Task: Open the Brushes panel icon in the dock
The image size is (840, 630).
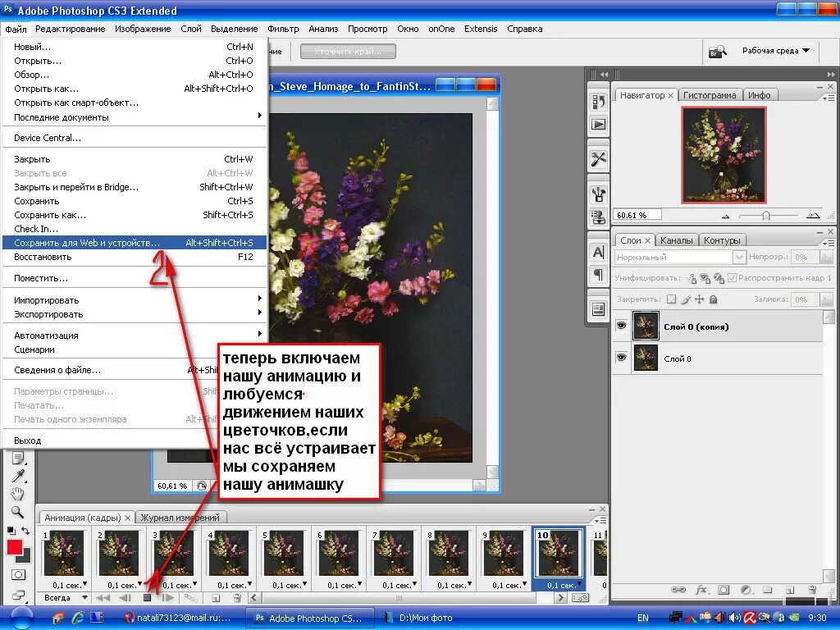Action: point(598,194)
